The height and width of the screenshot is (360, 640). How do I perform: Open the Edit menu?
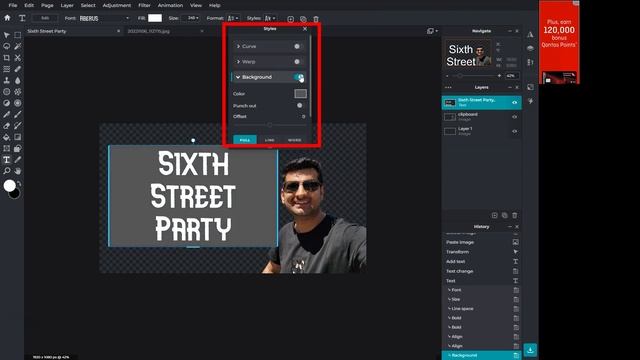click(29, 5)
